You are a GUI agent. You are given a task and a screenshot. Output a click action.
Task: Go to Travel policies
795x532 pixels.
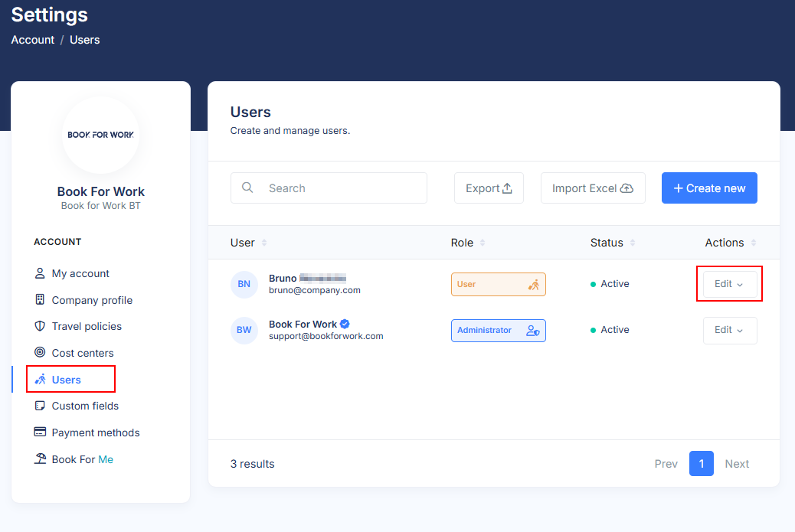pos(77,326)
